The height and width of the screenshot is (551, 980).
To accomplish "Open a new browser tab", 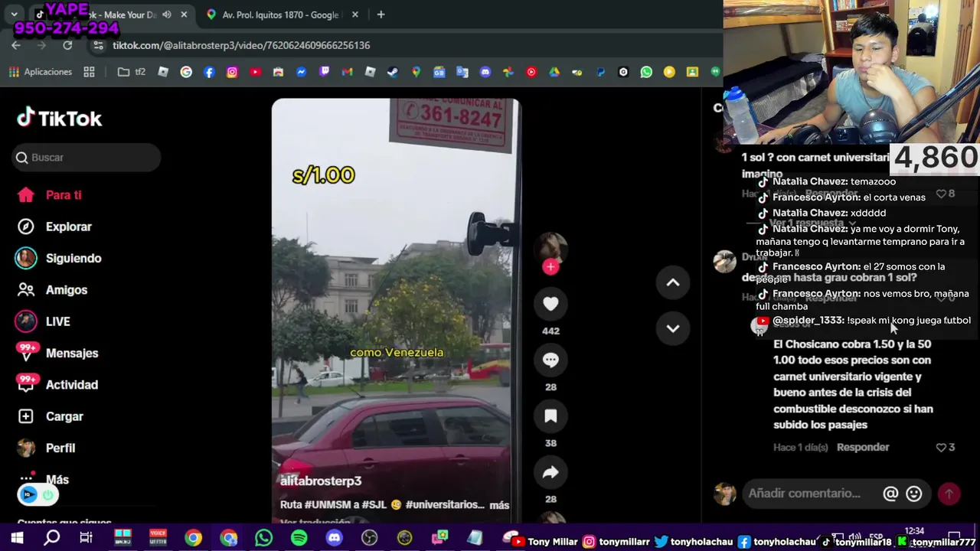I will (x=381, y=15).
